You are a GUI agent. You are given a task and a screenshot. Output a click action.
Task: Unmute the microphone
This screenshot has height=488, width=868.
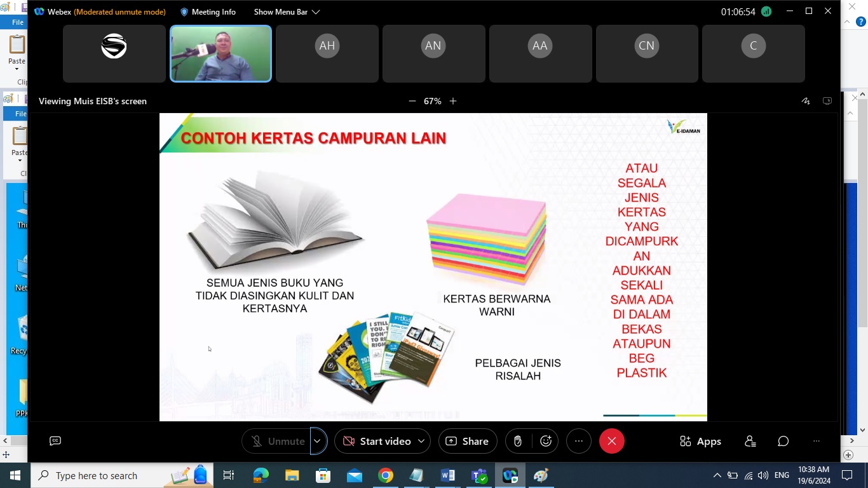pos(278,441)
